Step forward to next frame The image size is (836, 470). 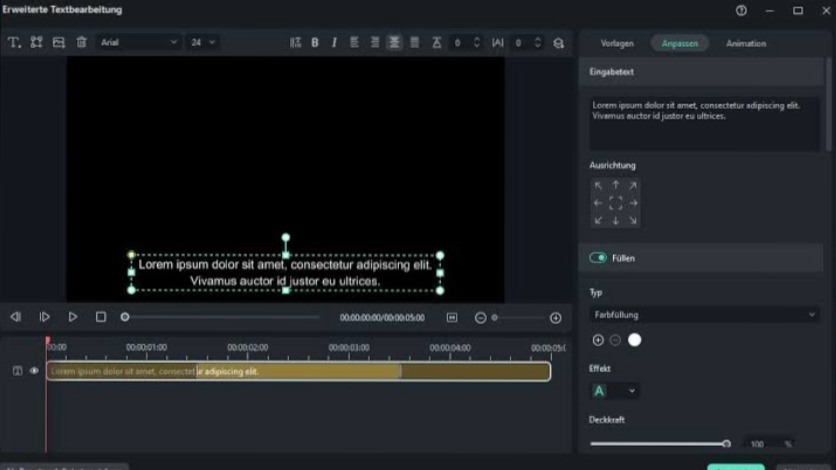45,317
